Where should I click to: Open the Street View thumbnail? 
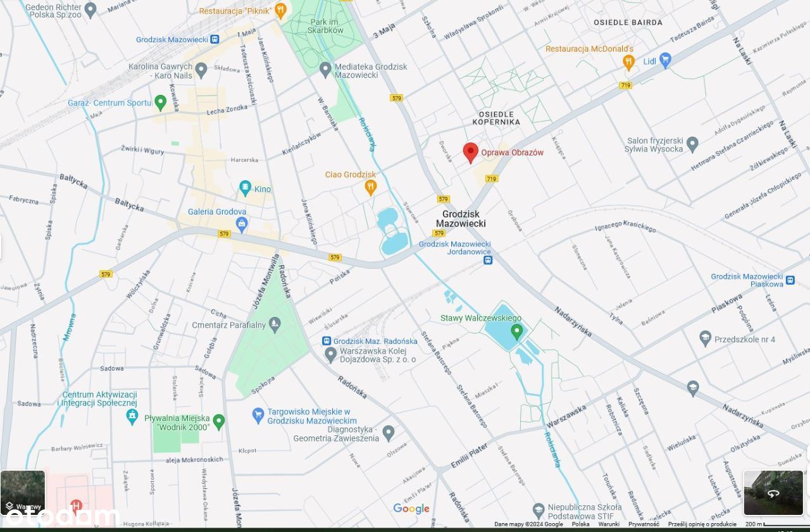[773, 493]
